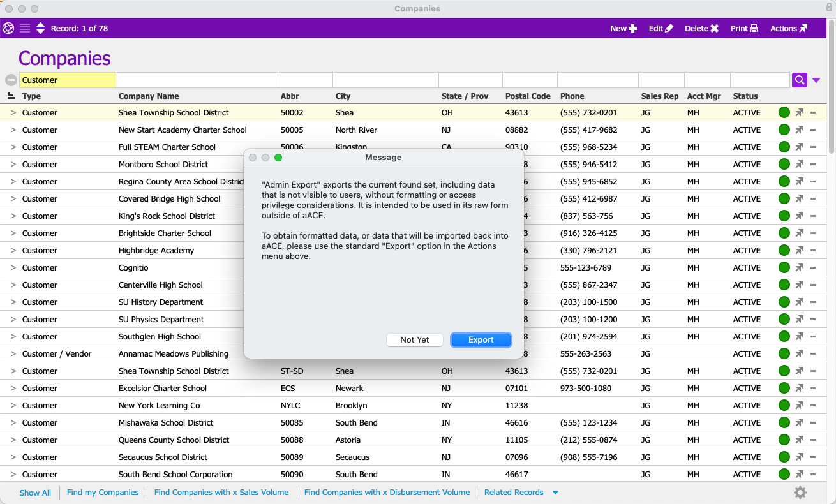Image resolution: width=836 pixels, height=504 pixels.
Task: Click the minus icon on Covered Bridge High School row
Action: click(x=813, y=199)
